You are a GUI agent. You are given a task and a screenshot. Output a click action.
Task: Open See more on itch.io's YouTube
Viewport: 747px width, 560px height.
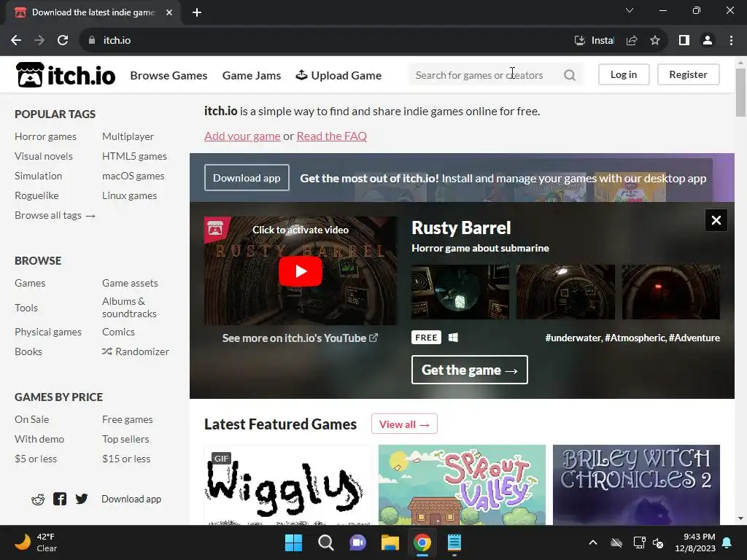[x=300, y=338]
